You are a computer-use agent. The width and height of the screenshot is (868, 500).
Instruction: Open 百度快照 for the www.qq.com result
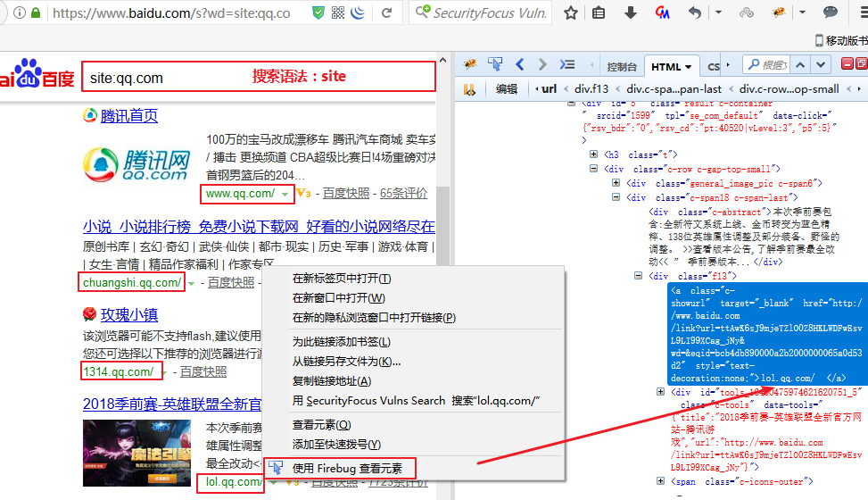(x=346, y=193)
